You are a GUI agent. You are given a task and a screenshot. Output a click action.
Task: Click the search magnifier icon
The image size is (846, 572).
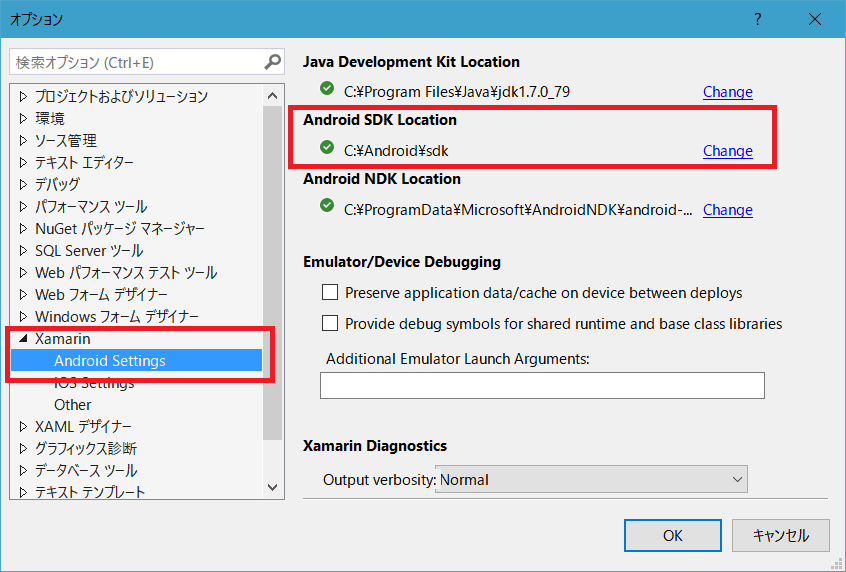tap(272, 62)
